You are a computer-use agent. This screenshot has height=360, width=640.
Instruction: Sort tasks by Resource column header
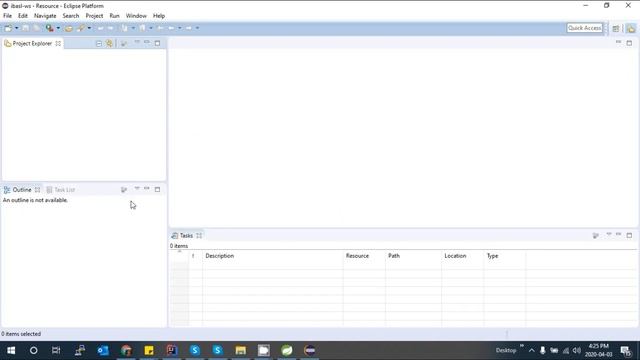coord(364,256)
